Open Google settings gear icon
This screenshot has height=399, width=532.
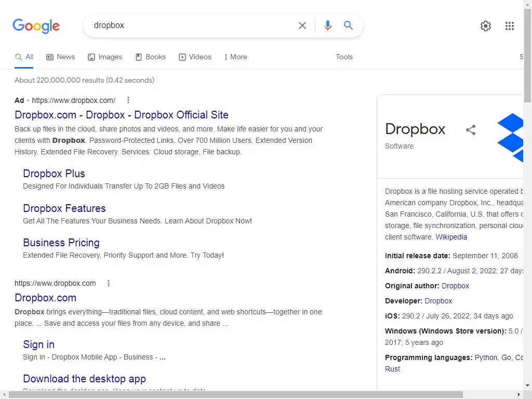point(486,26)
